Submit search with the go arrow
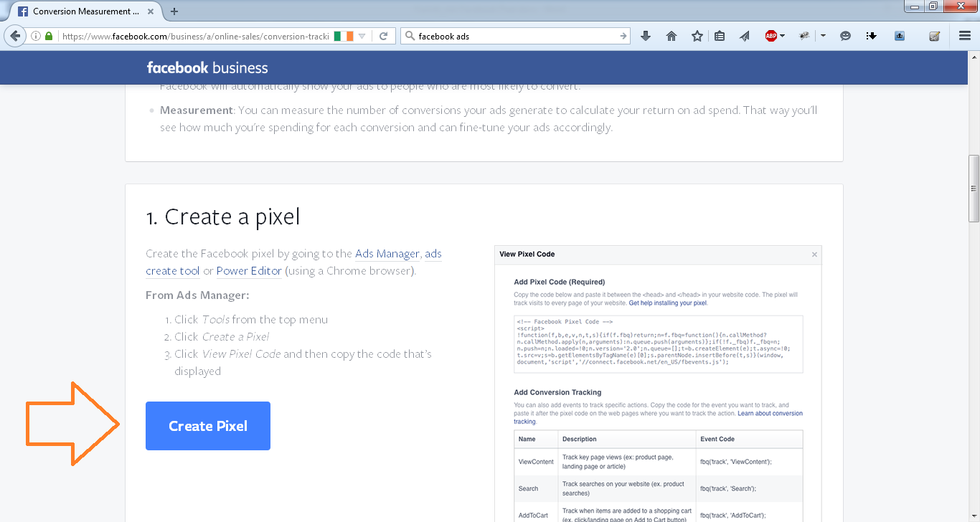The width and height of the screenshot is (980, 522). point(623,36)
